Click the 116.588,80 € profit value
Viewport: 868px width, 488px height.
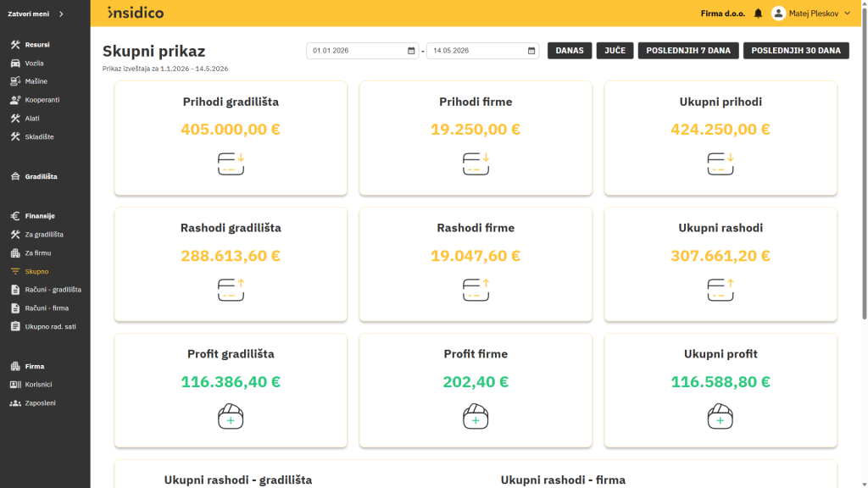(x=721, y=382)
